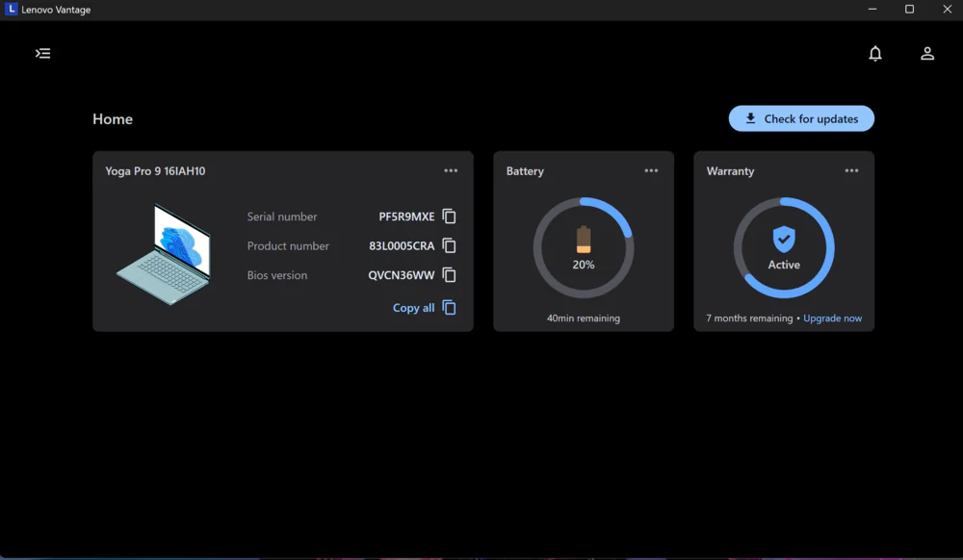
Task: Open more options for Yoga Pro 9 card
Action: tap(451, 171)
